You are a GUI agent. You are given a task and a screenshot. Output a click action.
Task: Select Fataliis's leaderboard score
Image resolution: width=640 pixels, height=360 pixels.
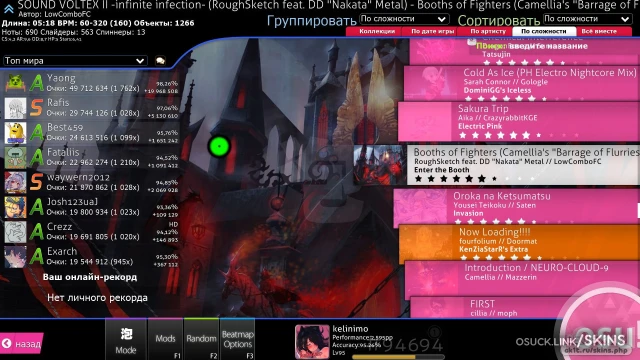pos(91,158)
